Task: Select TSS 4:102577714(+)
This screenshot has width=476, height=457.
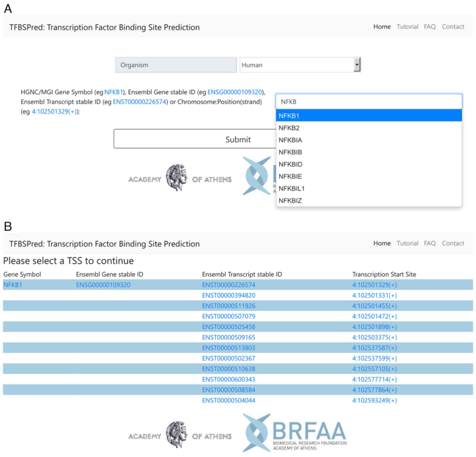Action: click(374, 379)
